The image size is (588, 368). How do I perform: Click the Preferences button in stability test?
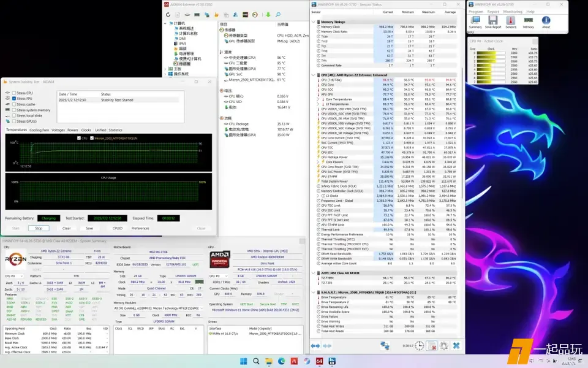point(140,228)
